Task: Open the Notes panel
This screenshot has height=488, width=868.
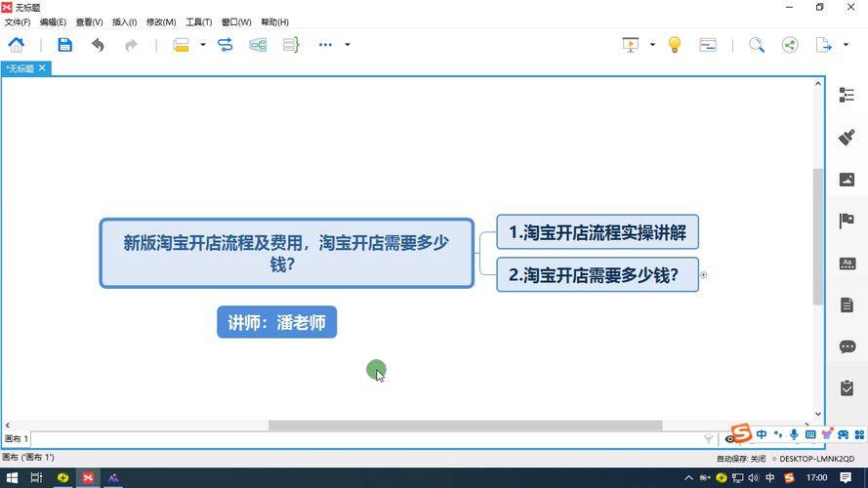Action: tap(847, 305)
